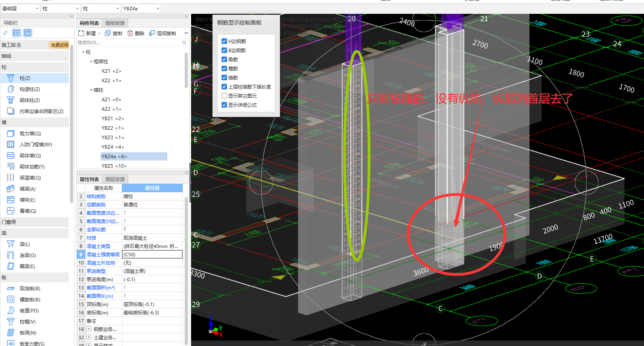Switch to the 构件列表 tab
This screenshot has height=346, width=644.
coord(89,23)
